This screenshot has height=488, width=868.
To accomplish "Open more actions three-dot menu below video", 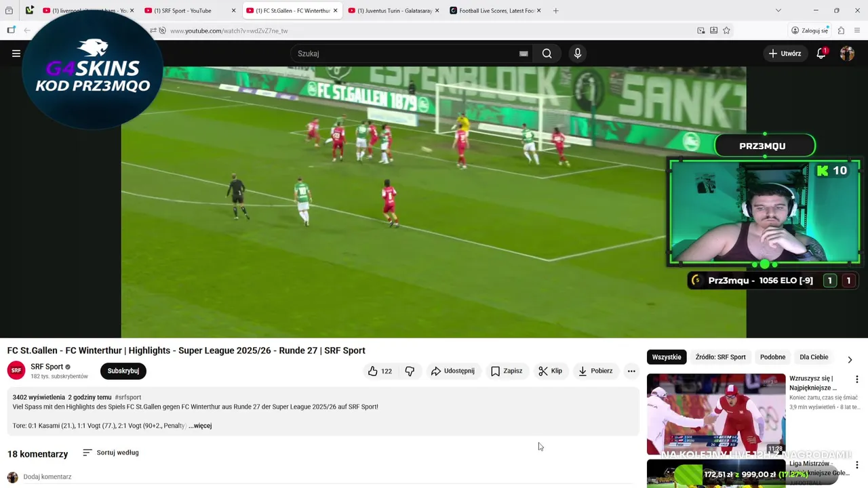I will coord(631,371).
